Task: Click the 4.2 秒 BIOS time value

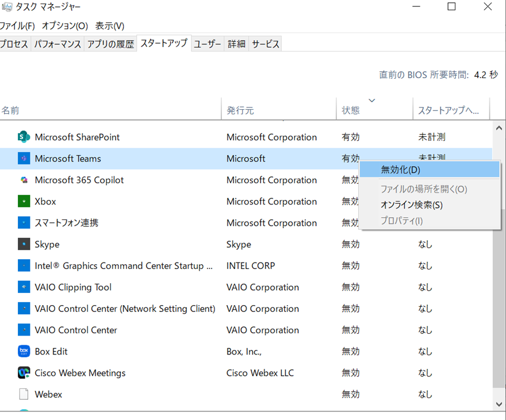Action: click(486, 75)
